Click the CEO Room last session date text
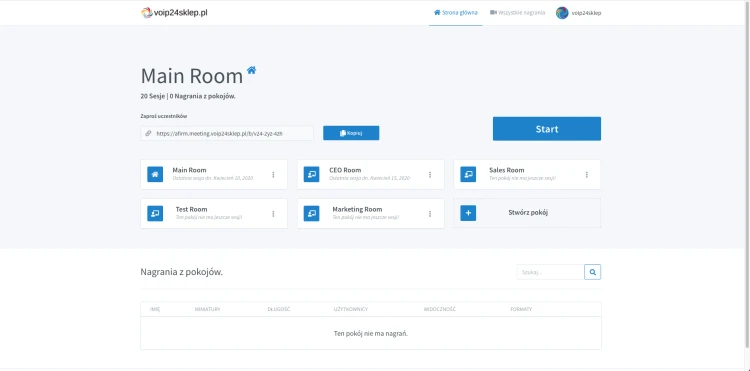This screenshot has width=750, height=371. (370, 178)
